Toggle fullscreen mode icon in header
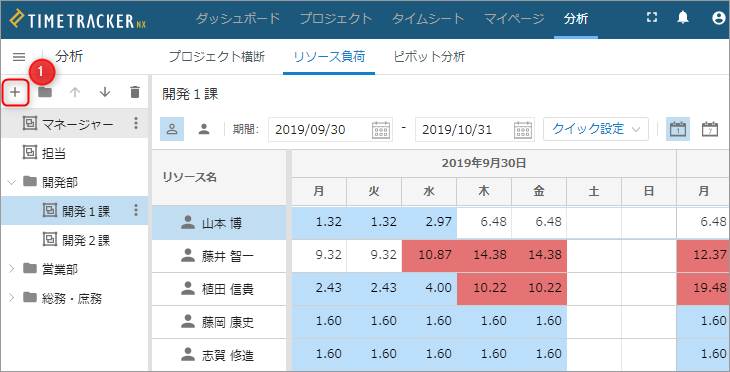The image size is (730, 372). tap(652, 18)
